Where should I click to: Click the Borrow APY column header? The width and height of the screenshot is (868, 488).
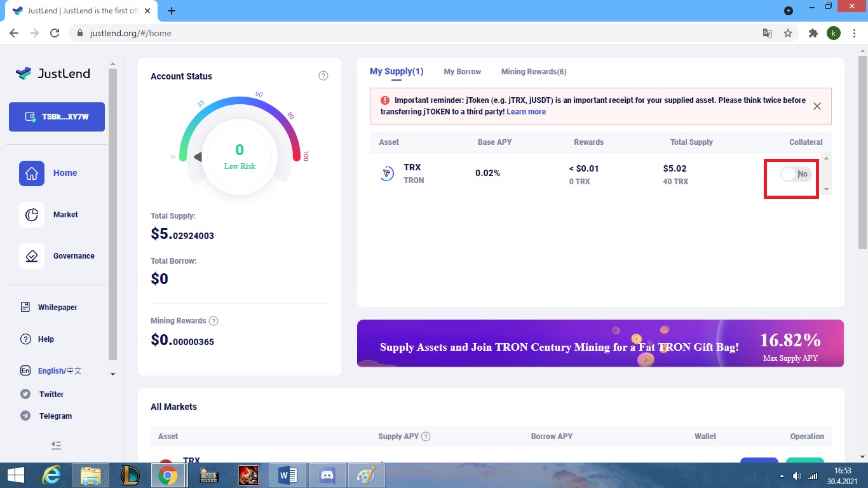tap(552, 437)
